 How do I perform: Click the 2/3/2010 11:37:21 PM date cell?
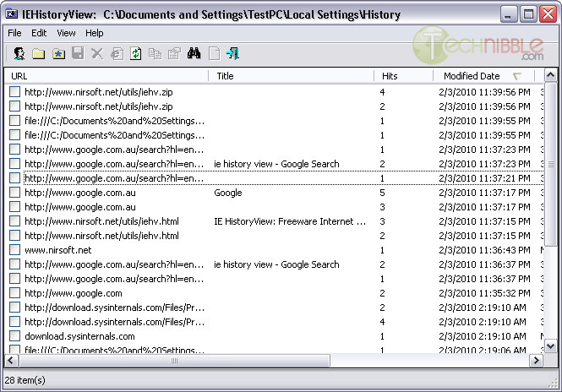click(x=484, y=178)
